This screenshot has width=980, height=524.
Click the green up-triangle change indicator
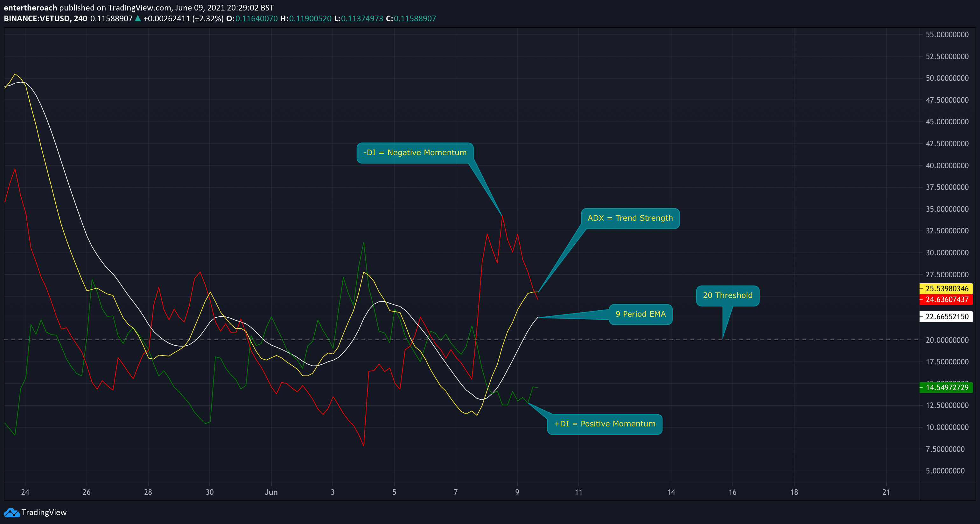point(138,18)
